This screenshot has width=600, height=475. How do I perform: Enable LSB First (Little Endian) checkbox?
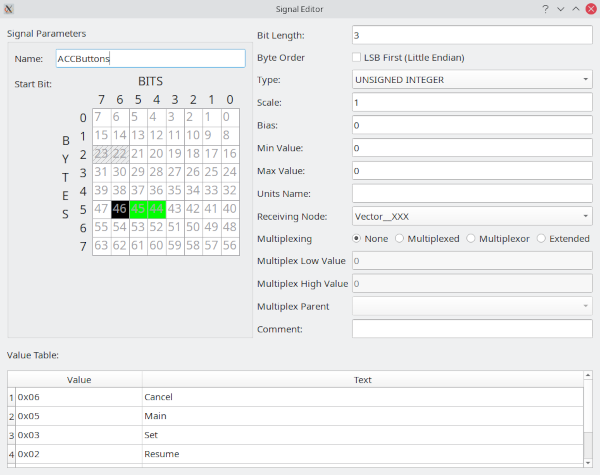356,57
